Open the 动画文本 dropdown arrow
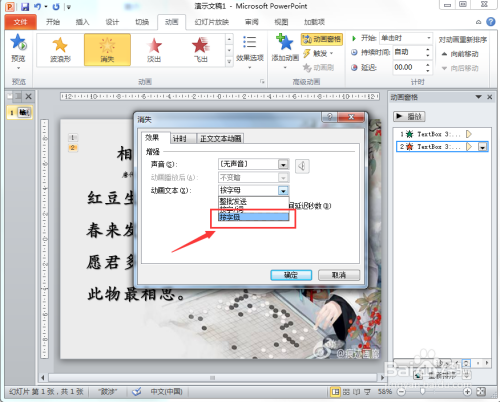The image size is (500, 402). coord(283,191)
